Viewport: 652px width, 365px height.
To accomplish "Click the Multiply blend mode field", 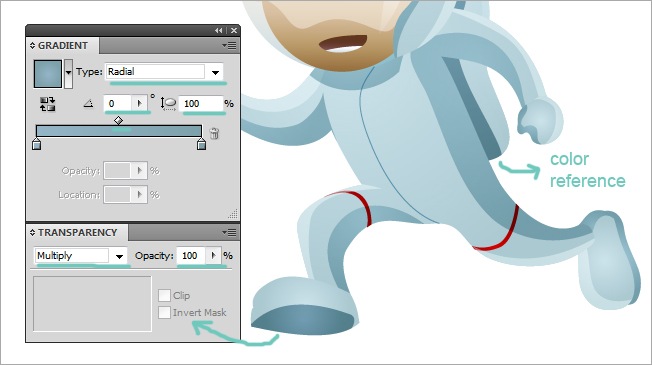I will [72, 256].
